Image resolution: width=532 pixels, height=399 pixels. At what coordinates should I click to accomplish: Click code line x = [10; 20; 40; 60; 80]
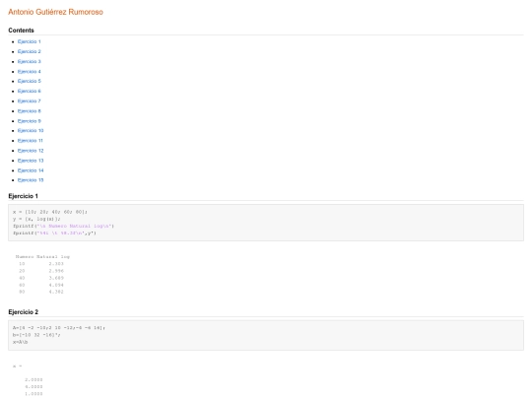(50, 212)
